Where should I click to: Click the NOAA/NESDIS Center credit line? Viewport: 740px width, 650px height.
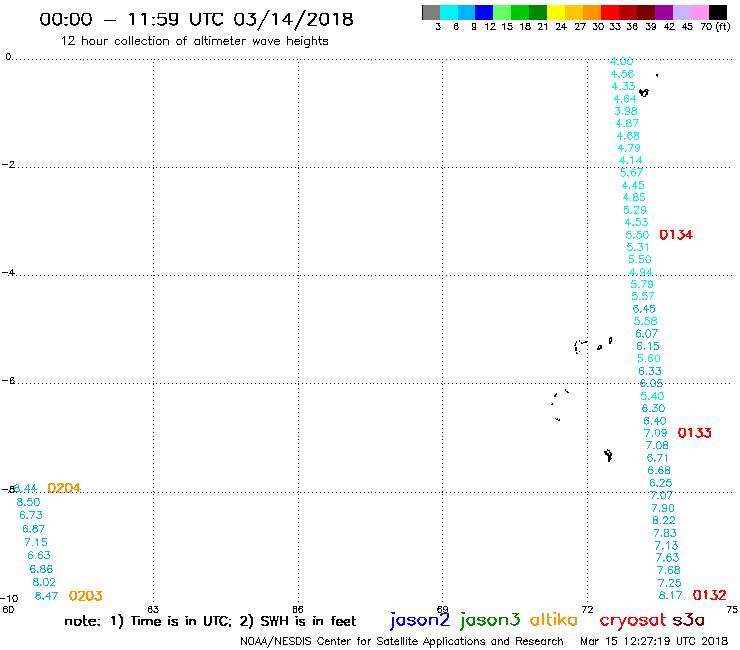click(402, 641)
